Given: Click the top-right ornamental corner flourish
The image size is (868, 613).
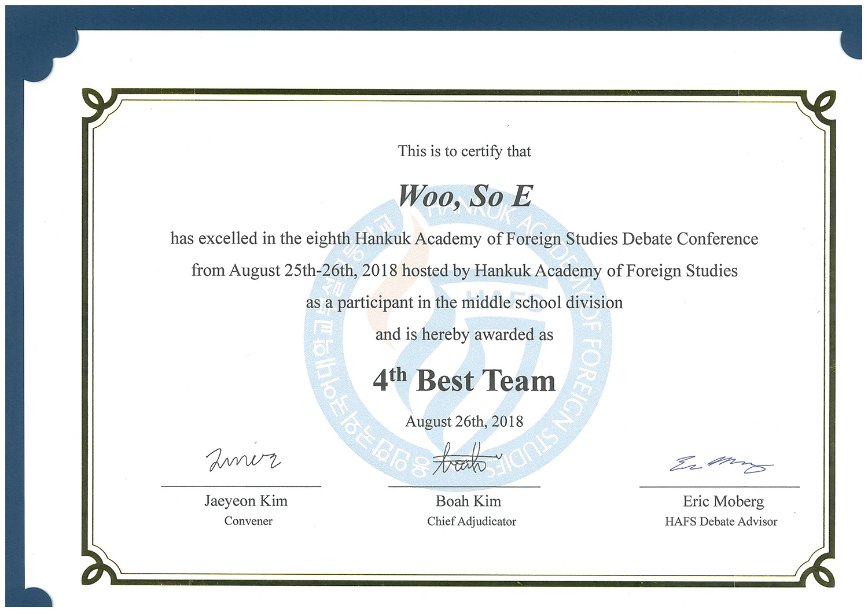Looking at the screenshot, I should [x=820, y=106].
